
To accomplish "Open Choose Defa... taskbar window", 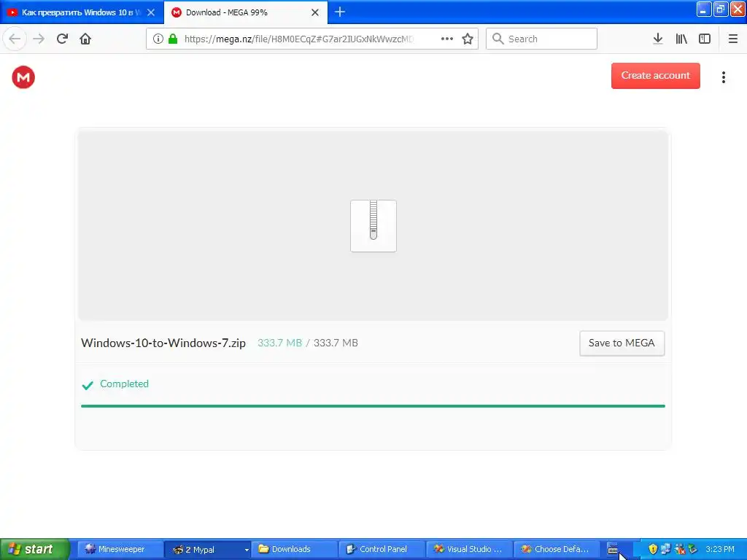I will pos(557,549).
